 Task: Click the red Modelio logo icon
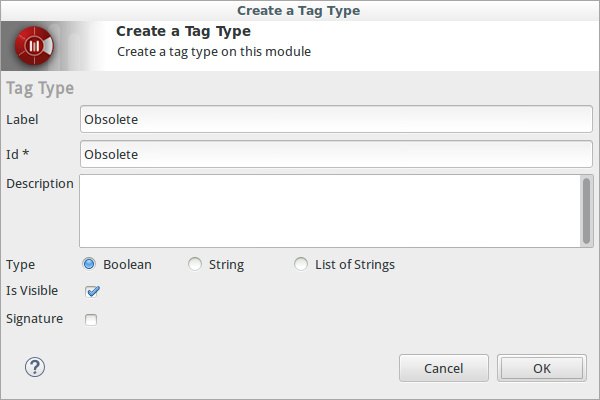36,46
